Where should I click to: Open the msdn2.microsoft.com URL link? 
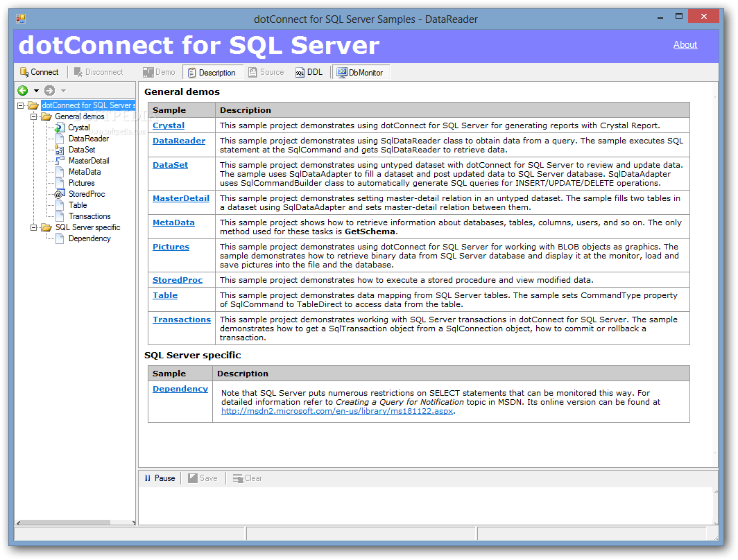(x=337, y=411)
